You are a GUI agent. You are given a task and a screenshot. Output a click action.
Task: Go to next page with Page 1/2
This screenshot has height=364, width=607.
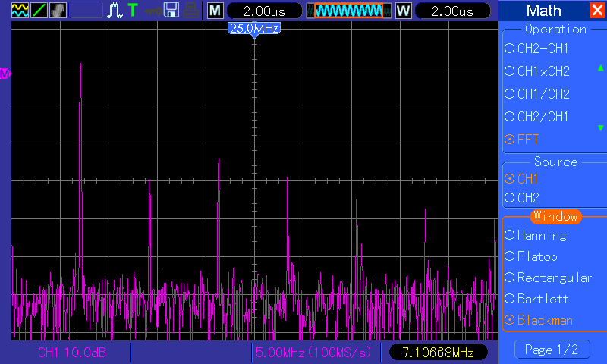[552, 350]
